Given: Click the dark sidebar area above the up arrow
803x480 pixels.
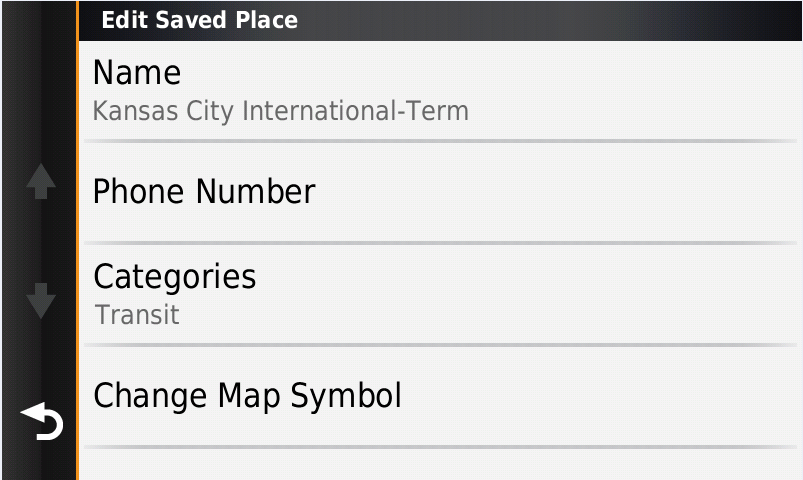Looking at the screenshot, I should tap(40, 82).
